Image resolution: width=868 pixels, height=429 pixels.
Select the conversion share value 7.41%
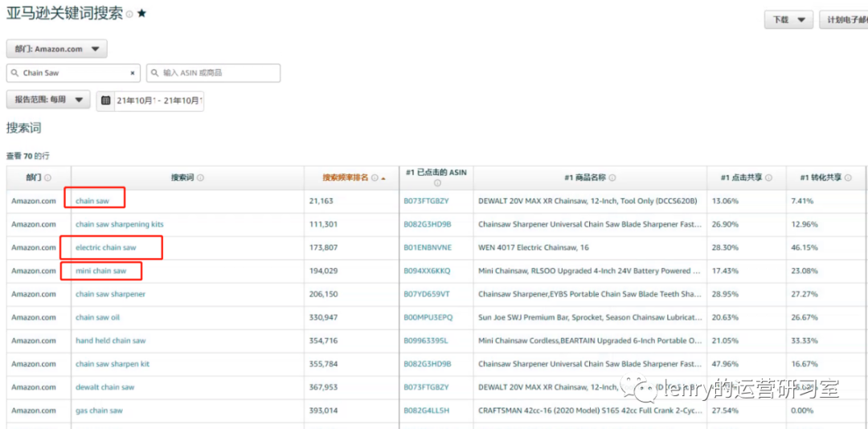(x=803, y=201)
